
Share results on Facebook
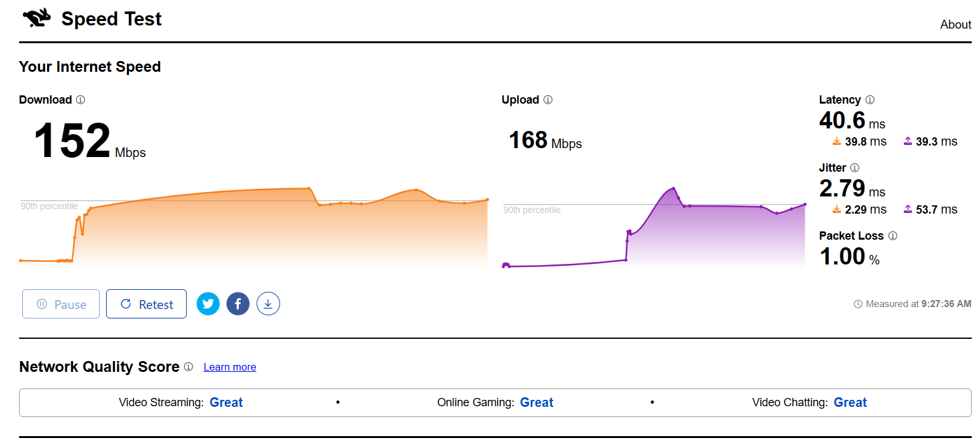coord(238,304)
